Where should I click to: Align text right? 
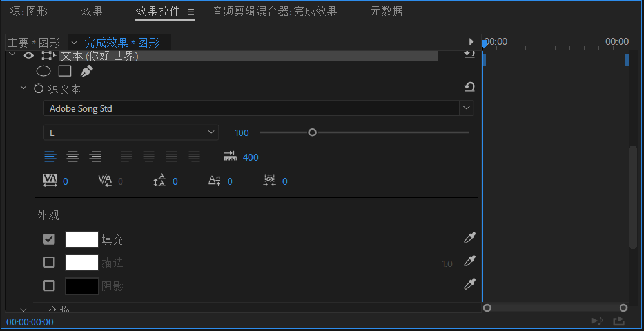(x=95, y=157)
